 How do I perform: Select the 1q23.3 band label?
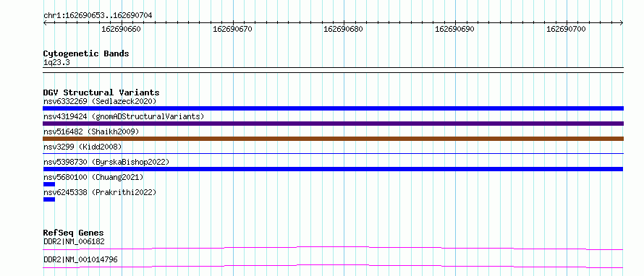pyautogui.click(x=56, y=62)
